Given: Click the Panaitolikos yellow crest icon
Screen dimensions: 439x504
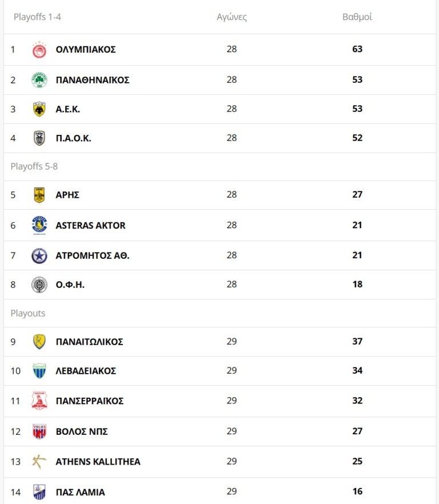Looking at the screenshot, I should 39,342.
